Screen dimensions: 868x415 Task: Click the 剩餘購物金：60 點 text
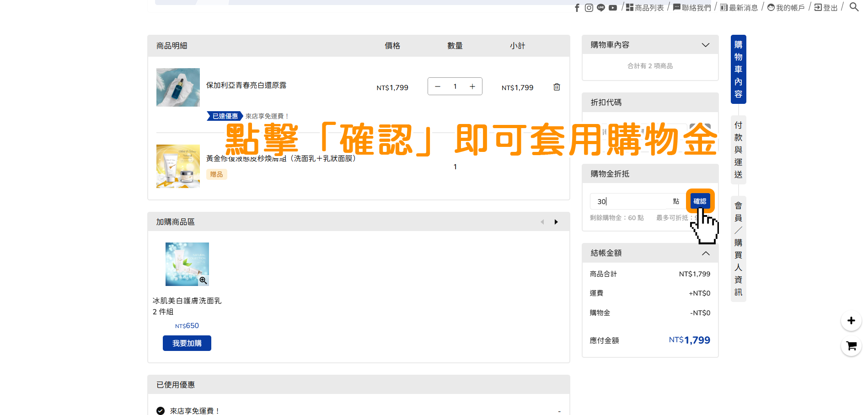pyautogui.click(x=616, y=218)
